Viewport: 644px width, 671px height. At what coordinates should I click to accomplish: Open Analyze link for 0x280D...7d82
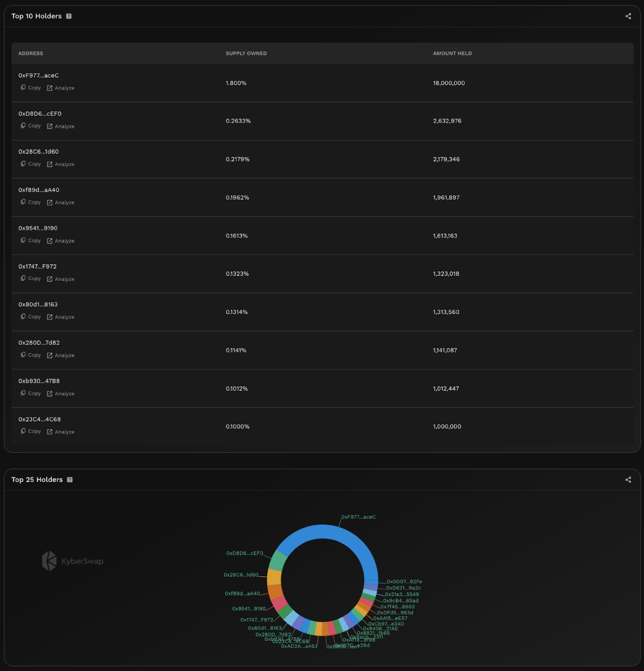(61, 356)
